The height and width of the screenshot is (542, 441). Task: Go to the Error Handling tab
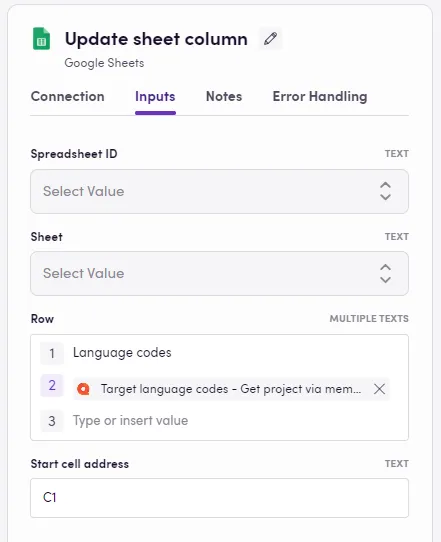320,96
